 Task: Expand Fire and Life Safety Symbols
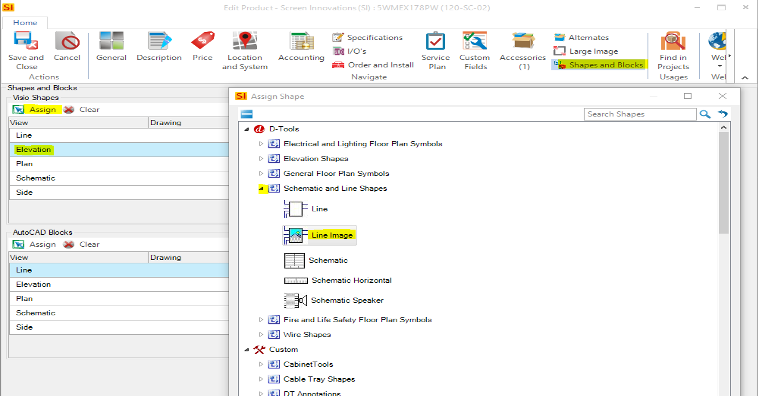click(261, 320)
